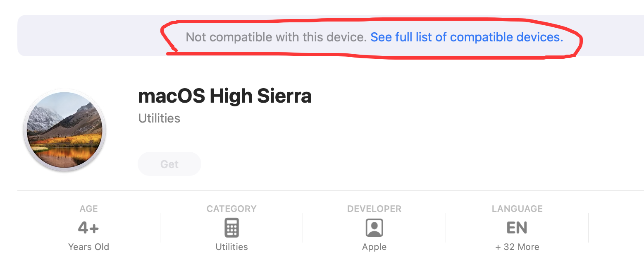Click the macOS High Sierra app icon
This screenshot has width=644, height=274.
(x=64, y=130)
